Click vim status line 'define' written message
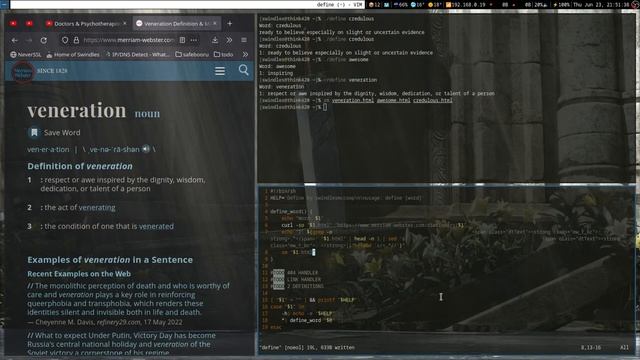The width and height of the screenshot is (640, 360). [x=307, y=348]
